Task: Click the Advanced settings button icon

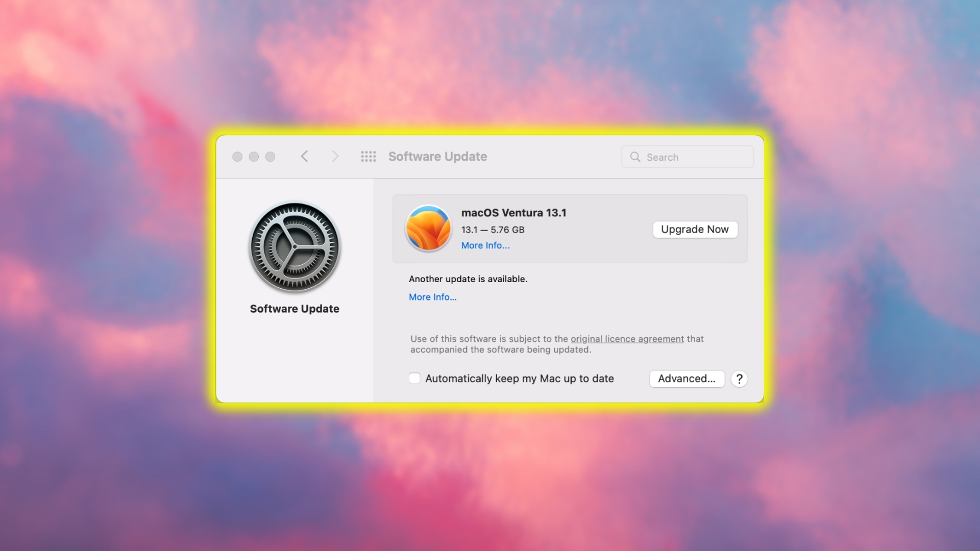Action: point(687,378)
